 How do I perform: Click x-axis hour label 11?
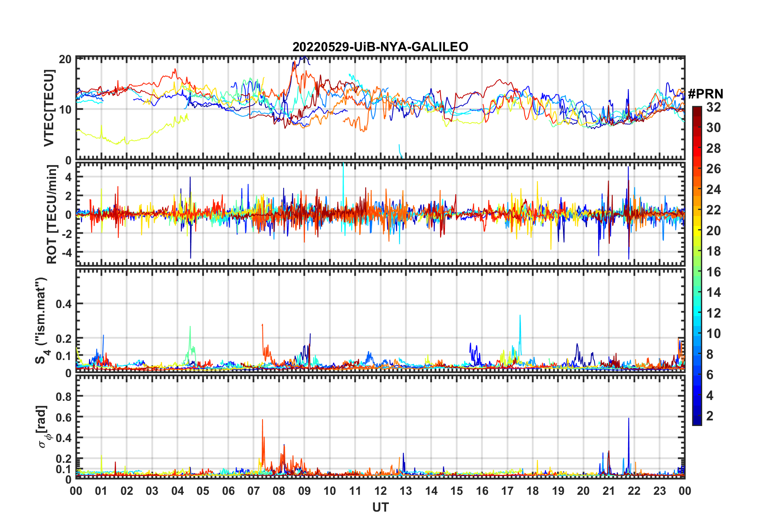[x=355, y=491]
